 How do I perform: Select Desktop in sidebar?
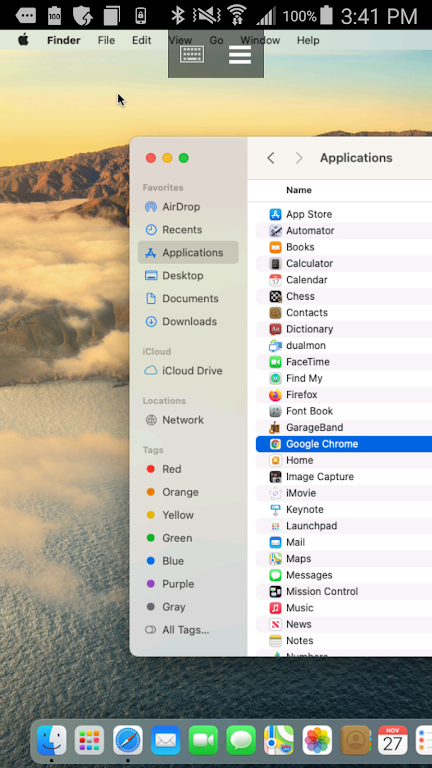188,276
